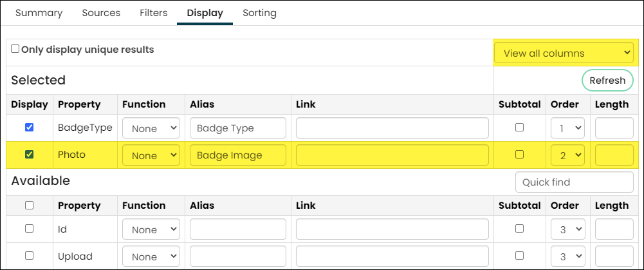The height and width of the screenshot is (270, 644).
Task: Open Function dropdown for Photo row
Action: [x=151, y=155]
